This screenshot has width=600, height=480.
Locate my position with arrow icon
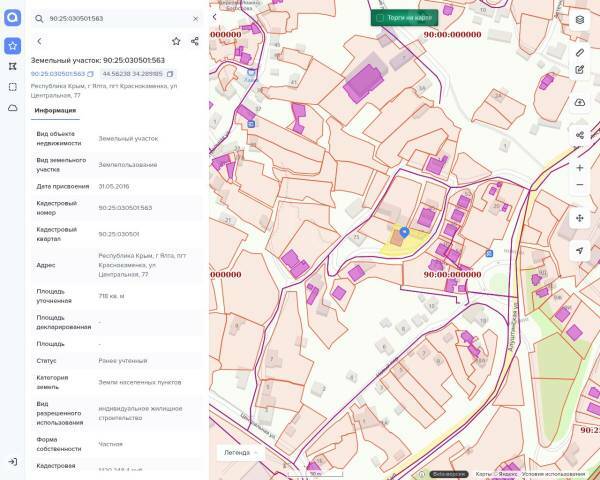tap(580, 251)
